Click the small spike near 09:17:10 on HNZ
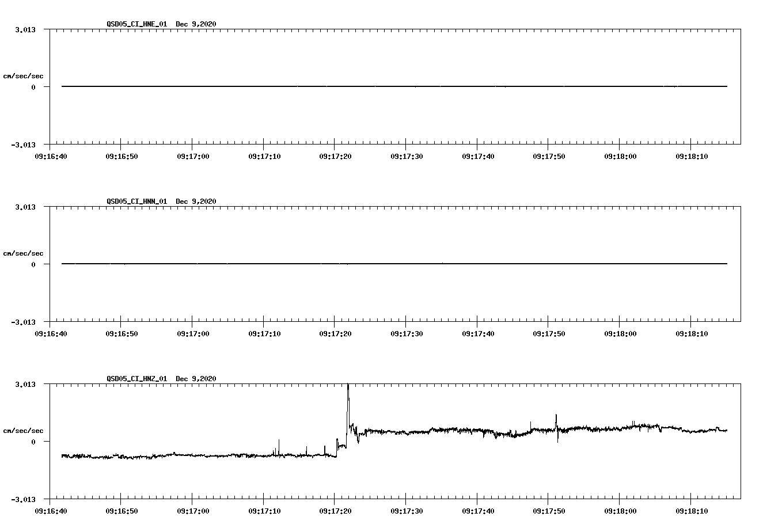Viewport: 782px width, 532px height. click(278, 446)
